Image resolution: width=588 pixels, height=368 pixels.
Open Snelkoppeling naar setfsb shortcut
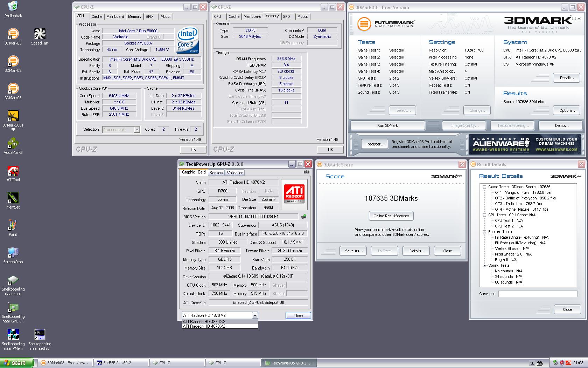[x=40, y=340]
